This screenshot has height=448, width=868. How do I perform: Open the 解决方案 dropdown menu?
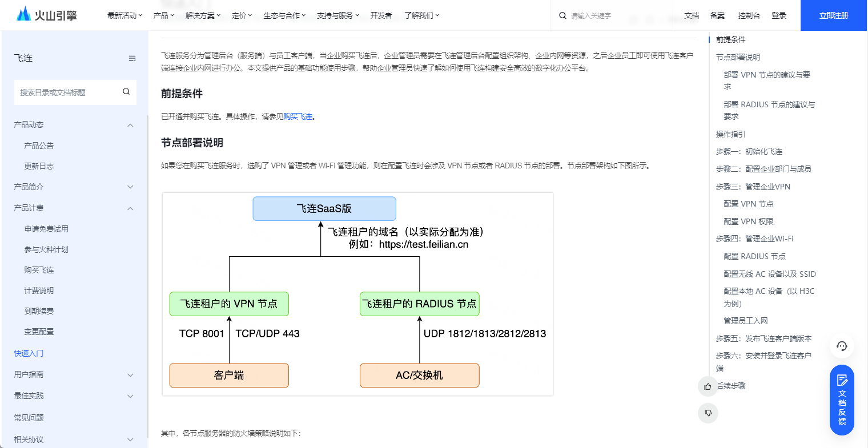tap(203, 15)
